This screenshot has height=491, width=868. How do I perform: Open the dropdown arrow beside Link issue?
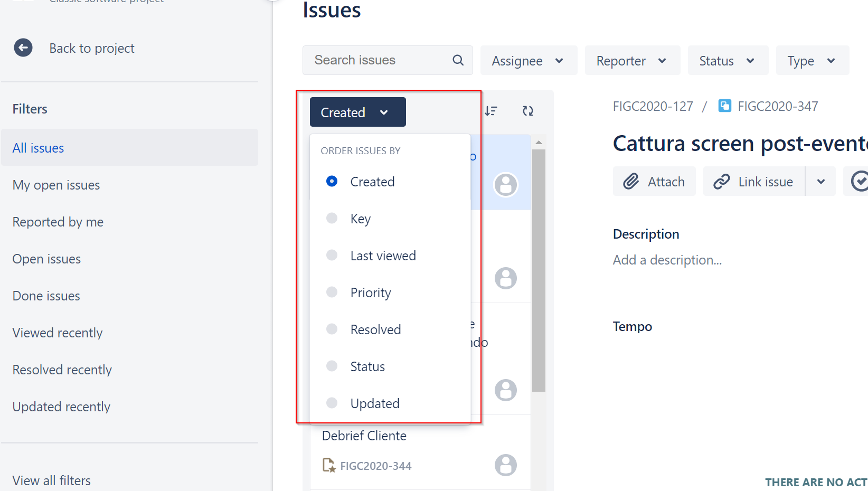tap(821, 182)
